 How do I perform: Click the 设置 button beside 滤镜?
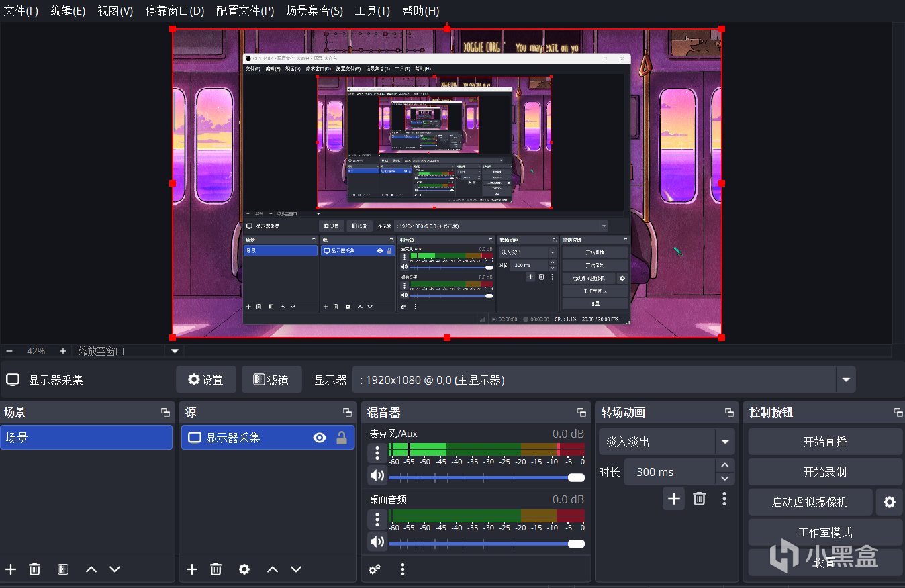(x=205, y=380)
